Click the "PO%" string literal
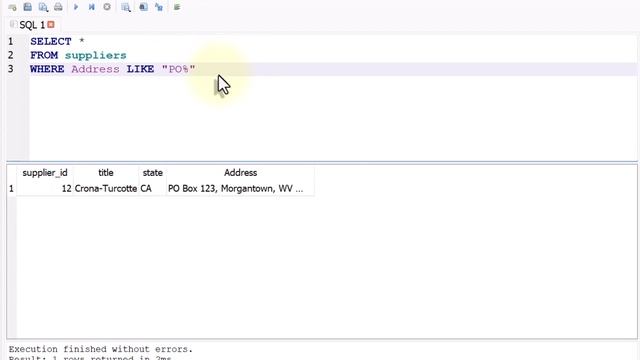640x360 pixels. (178, 69)
